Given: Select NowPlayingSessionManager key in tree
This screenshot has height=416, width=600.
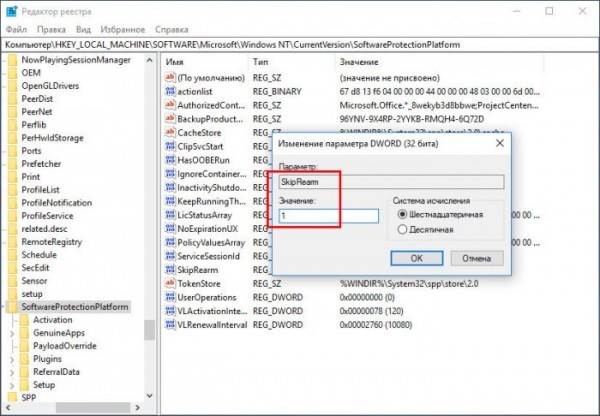Looking at the screenshot, I should [x=76, y=60].
